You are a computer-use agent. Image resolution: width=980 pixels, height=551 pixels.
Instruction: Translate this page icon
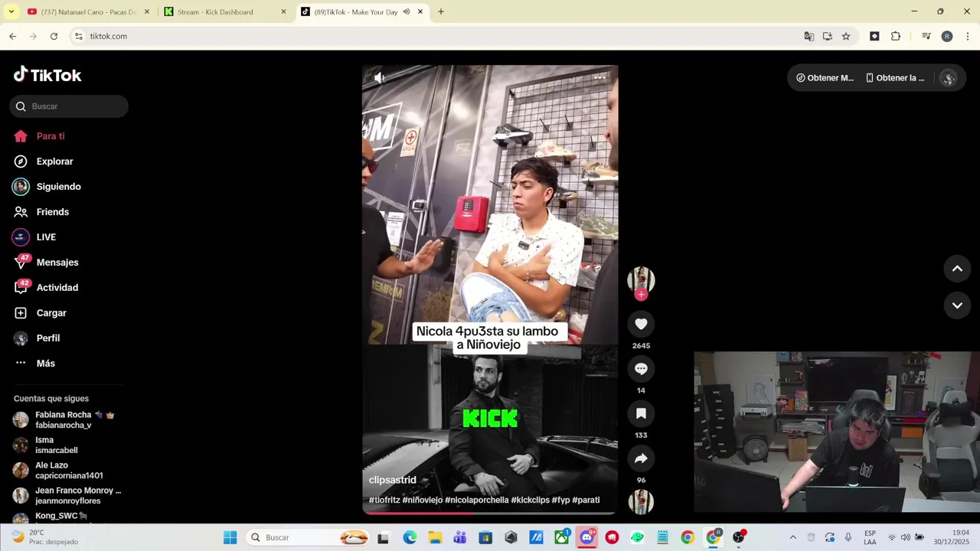point(809,36)
